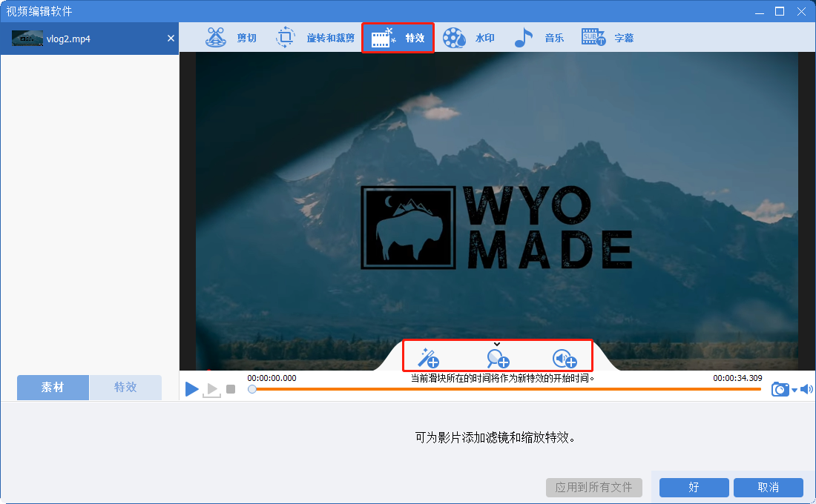Click the timeline slider handle
Viewport: 816px width, 504px height.
click(x=252, y=389)
